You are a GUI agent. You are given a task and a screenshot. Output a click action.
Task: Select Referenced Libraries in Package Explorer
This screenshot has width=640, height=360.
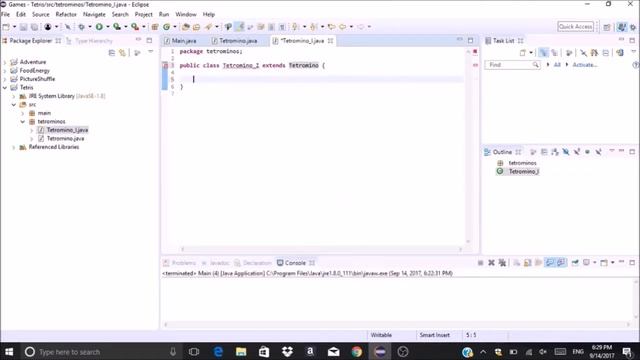point(54,147)
